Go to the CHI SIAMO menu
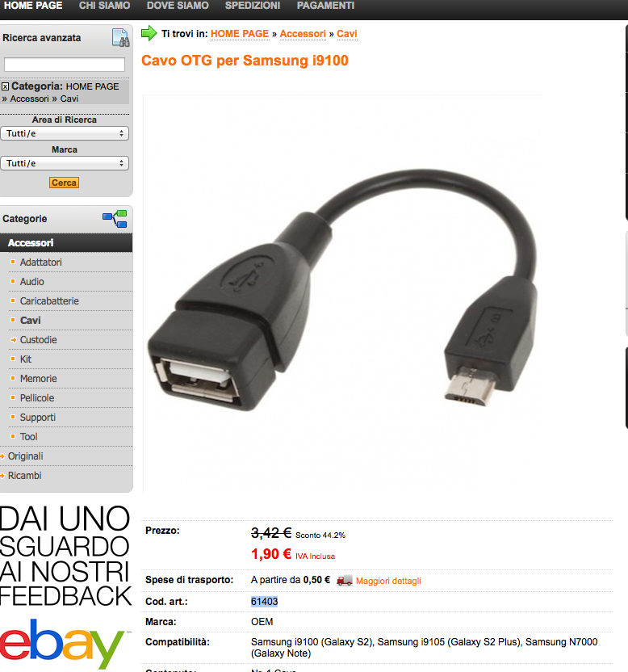The height and width of the screenshot is (672, 628). [x=104, y=6]
